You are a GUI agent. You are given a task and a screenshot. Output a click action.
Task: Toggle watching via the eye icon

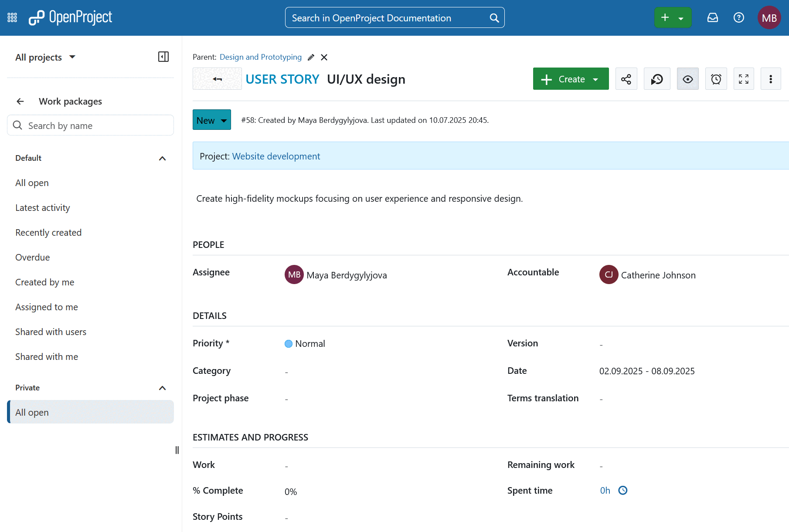point(687,79)
